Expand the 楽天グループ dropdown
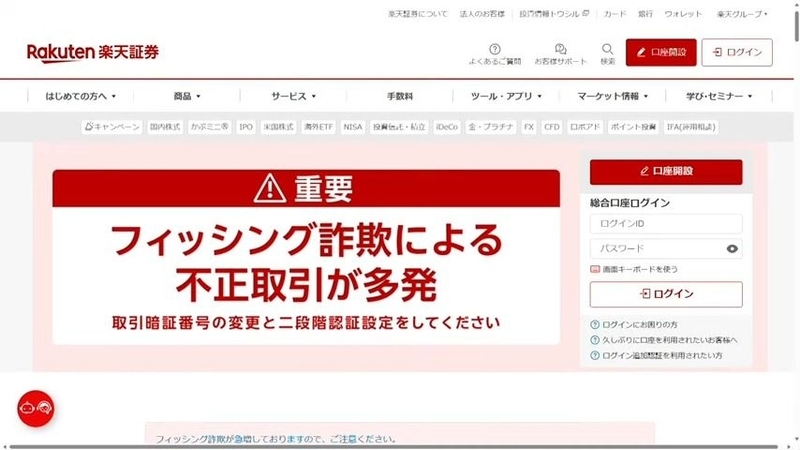The width and height of the screenshot is (800, 450). [x=742, y=14]
